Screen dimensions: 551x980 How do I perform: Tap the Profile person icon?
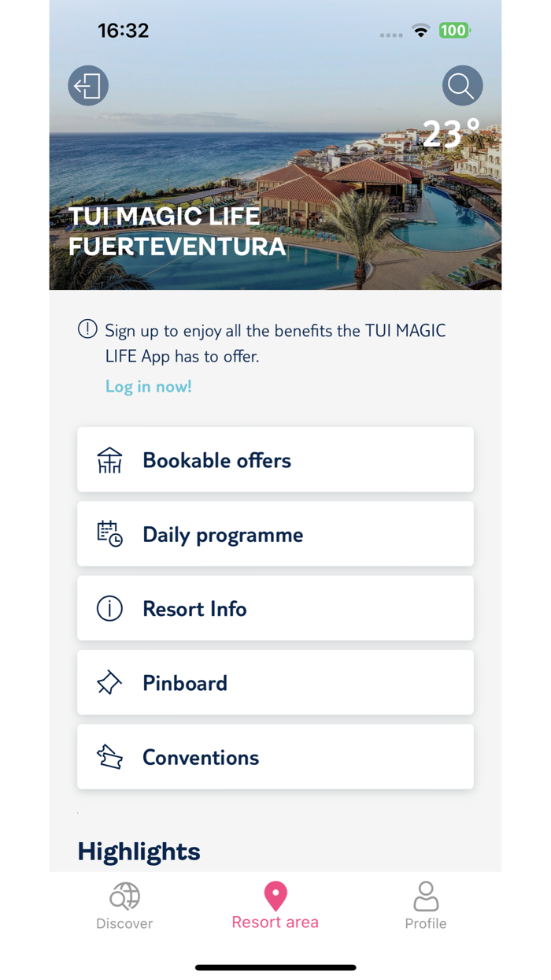point(426,896)
